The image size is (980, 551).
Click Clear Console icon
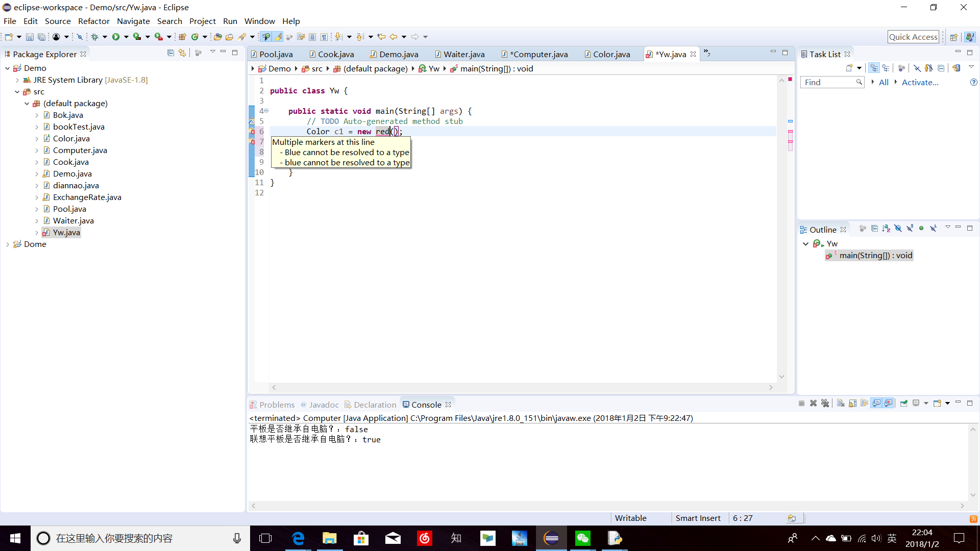[841, 404]
